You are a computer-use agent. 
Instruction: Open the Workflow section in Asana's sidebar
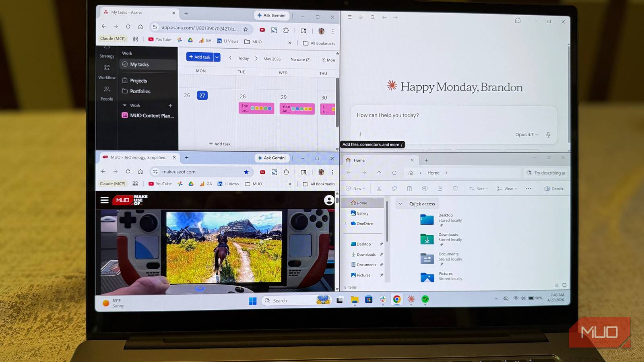(106, 71)
